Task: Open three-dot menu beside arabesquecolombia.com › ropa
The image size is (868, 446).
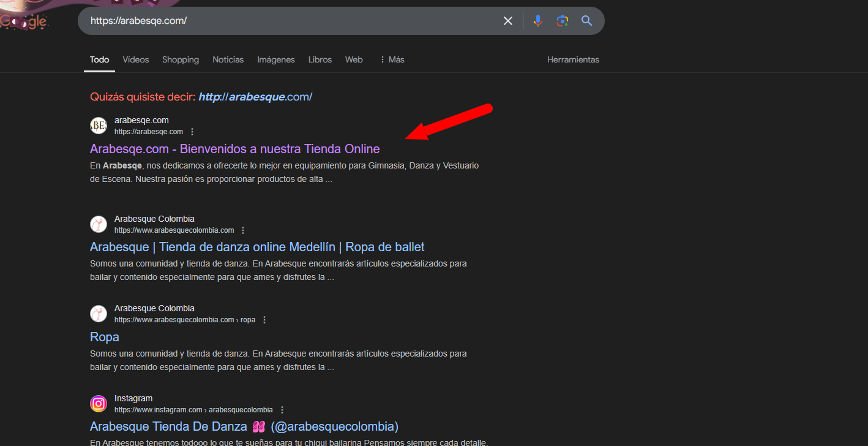Action: coord(264,320)
